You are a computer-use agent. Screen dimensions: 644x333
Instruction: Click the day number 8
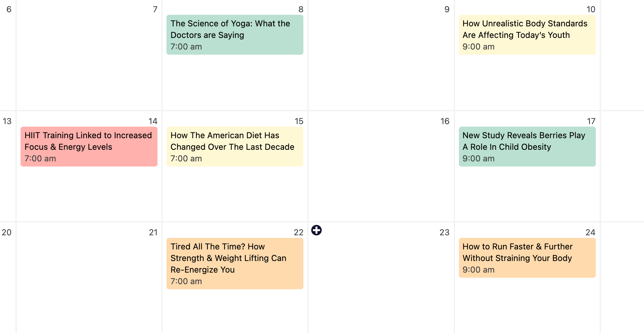point(301,9)
